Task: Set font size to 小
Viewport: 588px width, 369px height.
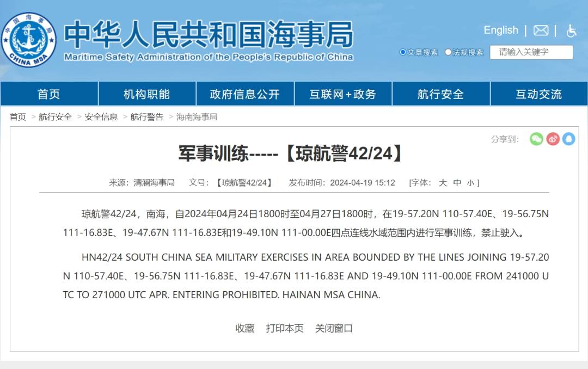Action: (470, 183)
